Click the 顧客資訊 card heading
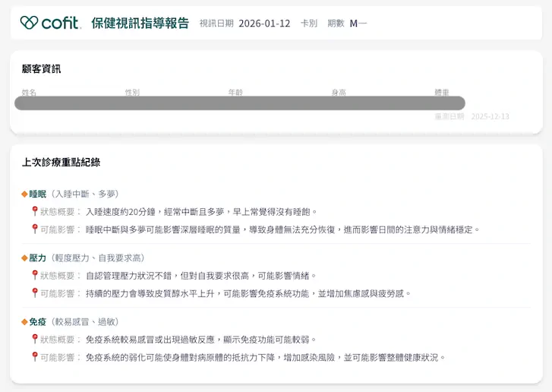The image size is (552, 392). click(41, 69)
